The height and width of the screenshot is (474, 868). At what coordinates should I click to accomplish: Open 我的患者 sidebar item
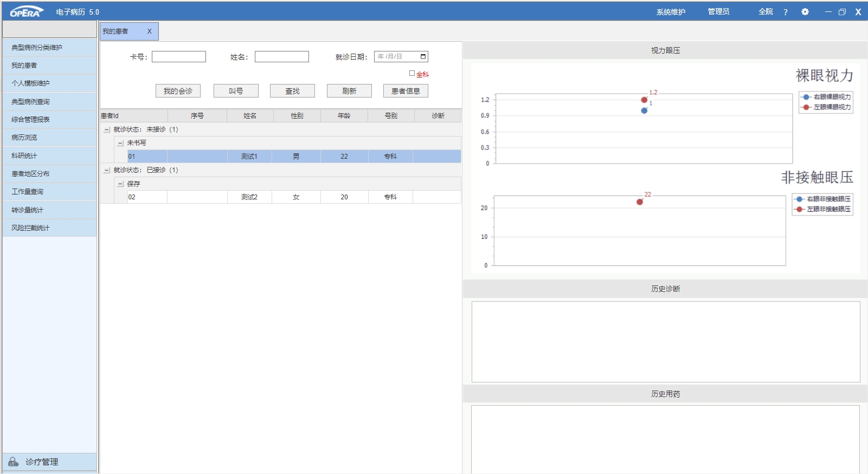(49, 65)
